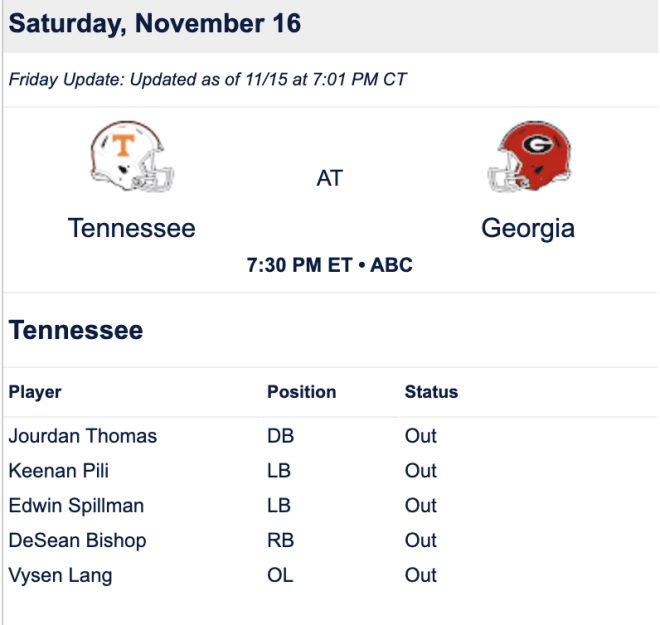Click the RB position for DeSean Bishop
The width and height of the screenshot is (660, 625).
(280, 541)
